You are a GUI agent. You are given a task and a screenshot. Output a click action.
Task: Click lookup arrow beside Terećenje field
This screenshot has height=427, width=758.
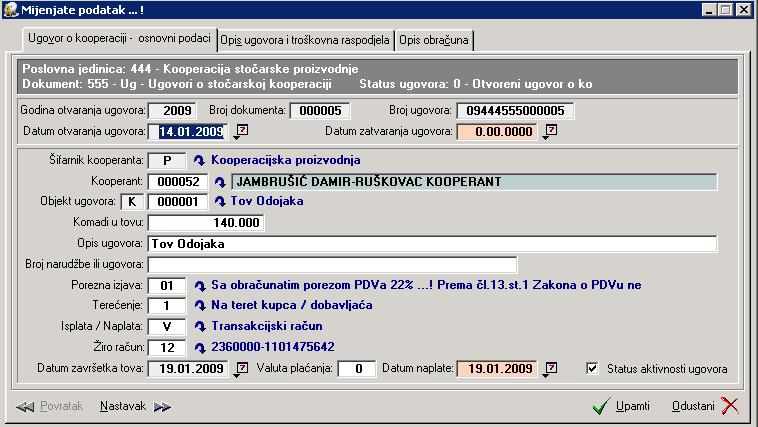coord(199,306)
